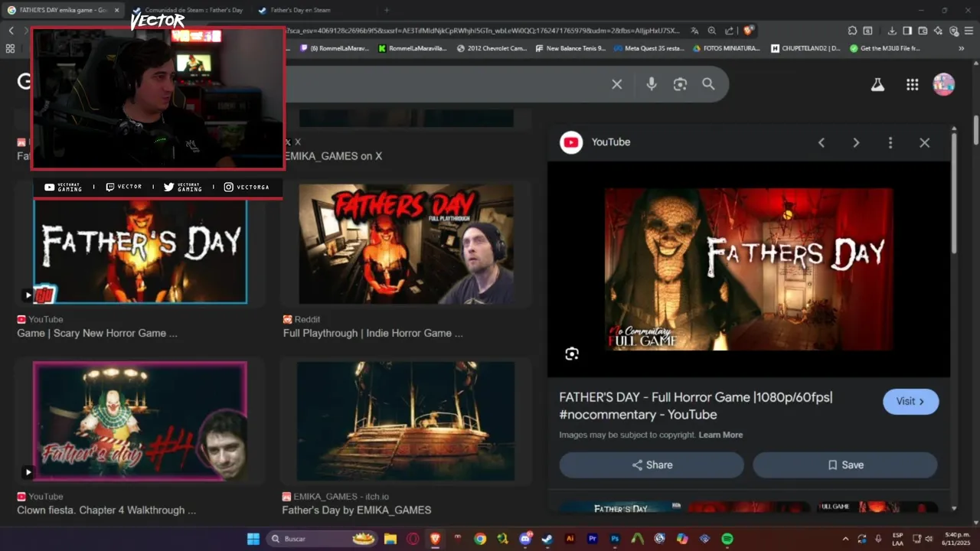Open Google Search Labs flask icon

pos(877,85)
